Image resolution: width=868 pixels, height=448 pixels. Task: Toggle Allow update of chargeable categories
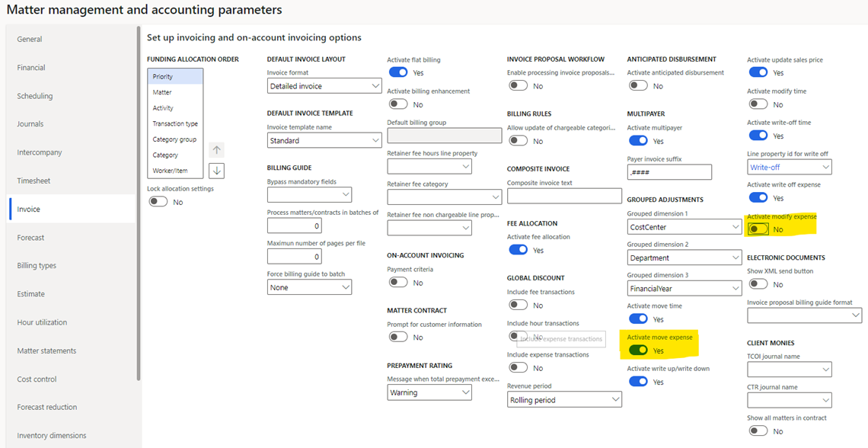pyautogui.click(x=519, y=141)
